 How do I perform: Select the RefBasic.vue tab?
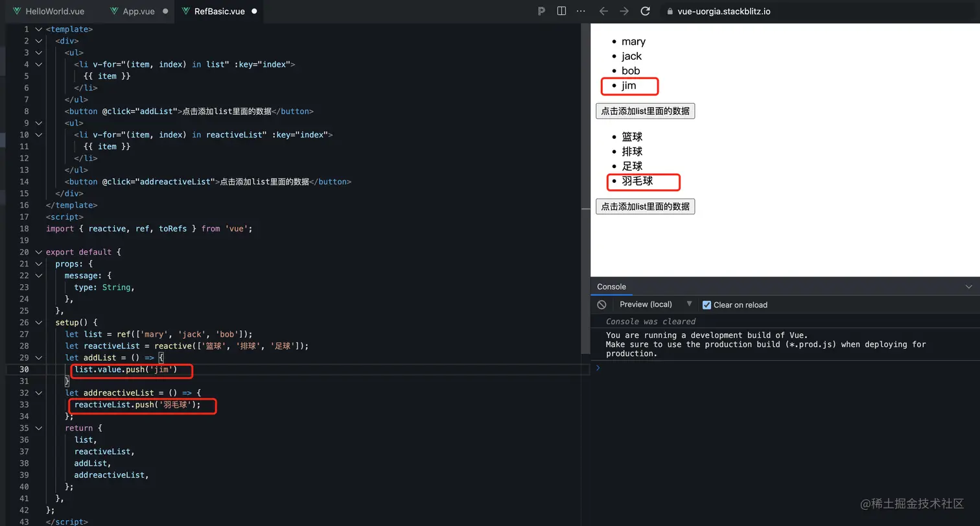click(x=219, y=12)
